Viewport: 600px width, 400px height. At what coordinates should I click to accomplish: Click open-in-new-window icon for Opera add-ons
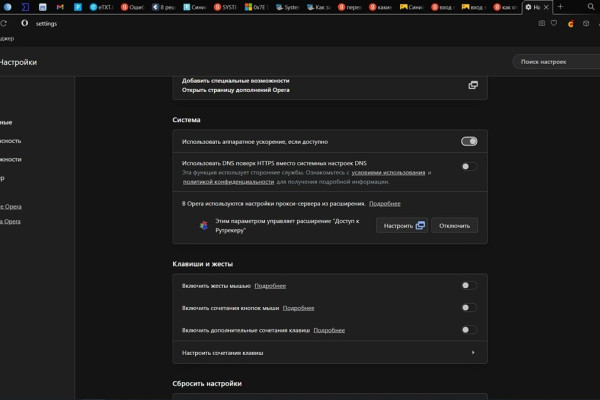pos(473,85)
